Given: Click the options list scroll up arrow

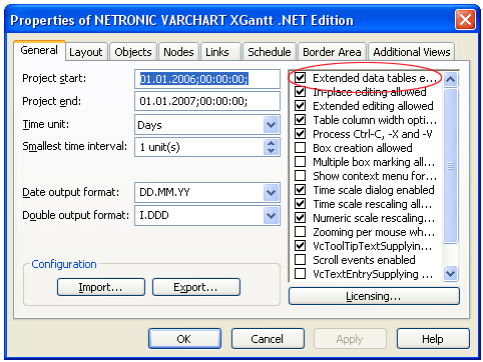Looking at the screenshot, I should point(450,79).
